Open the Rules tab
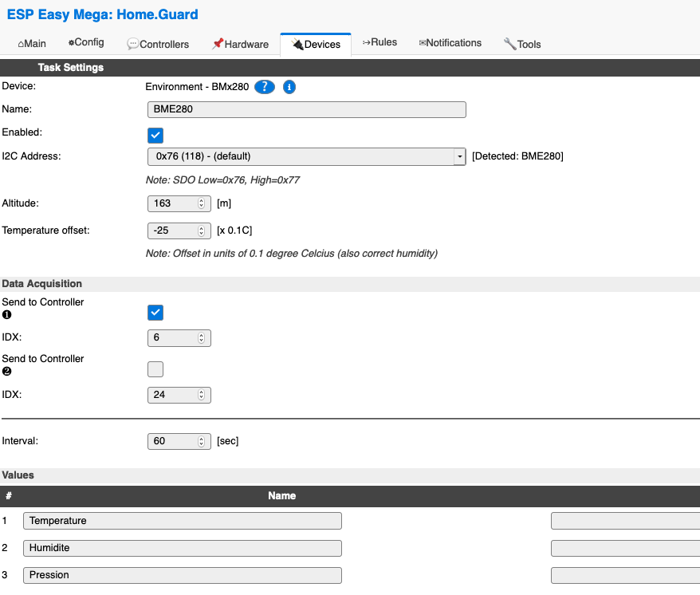700x595 pixels. [379, 42]
